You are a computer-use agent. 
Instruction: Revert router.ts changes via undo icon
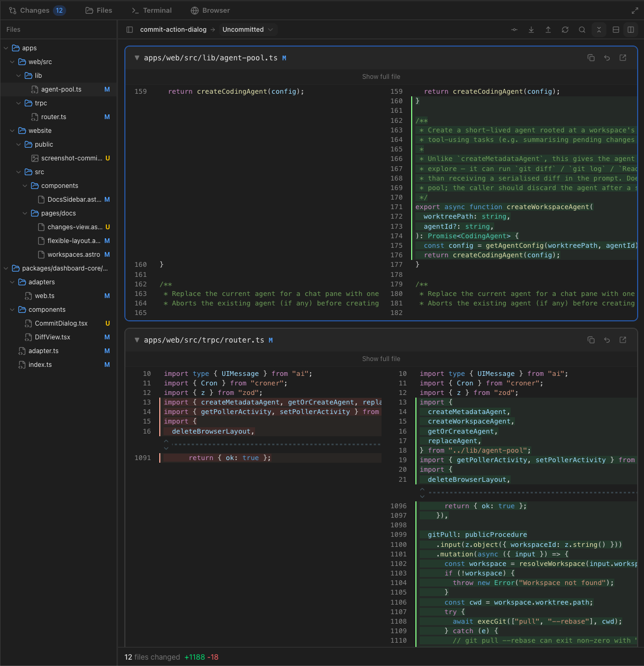click(x=607, y=340)
